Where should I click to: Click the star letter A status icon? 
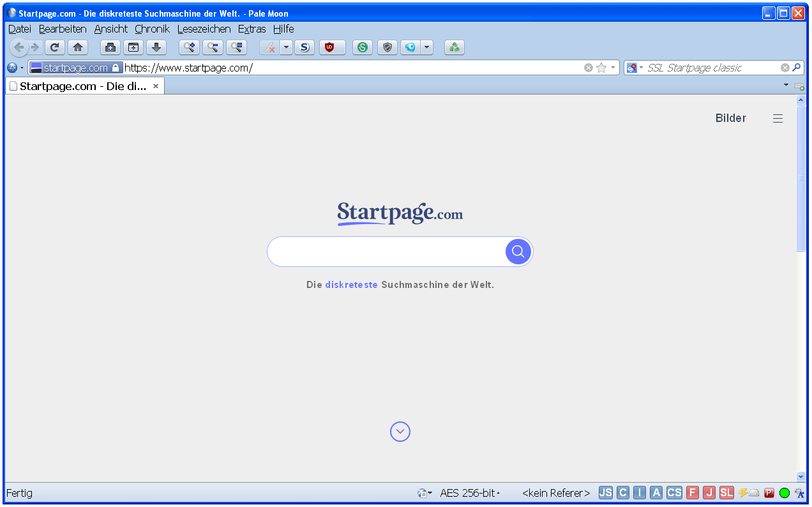(x=799, y=493)
